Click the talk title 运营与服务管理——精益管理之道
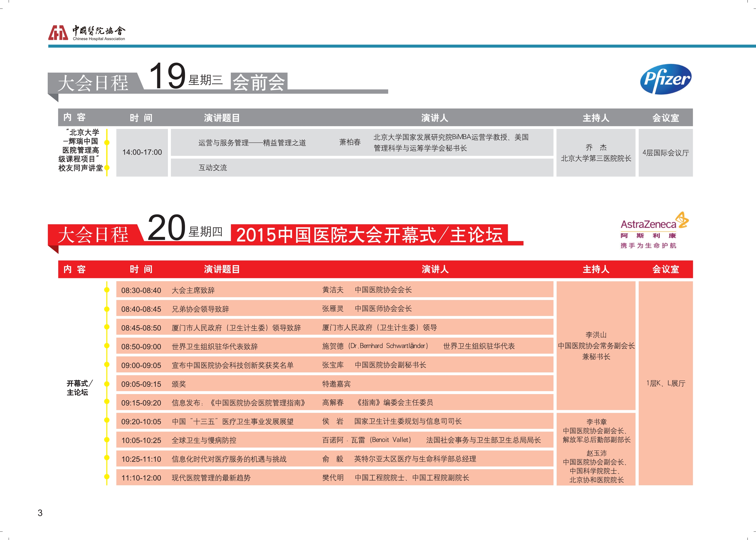Viewport: 756px width, 540px height. [252, 143]
